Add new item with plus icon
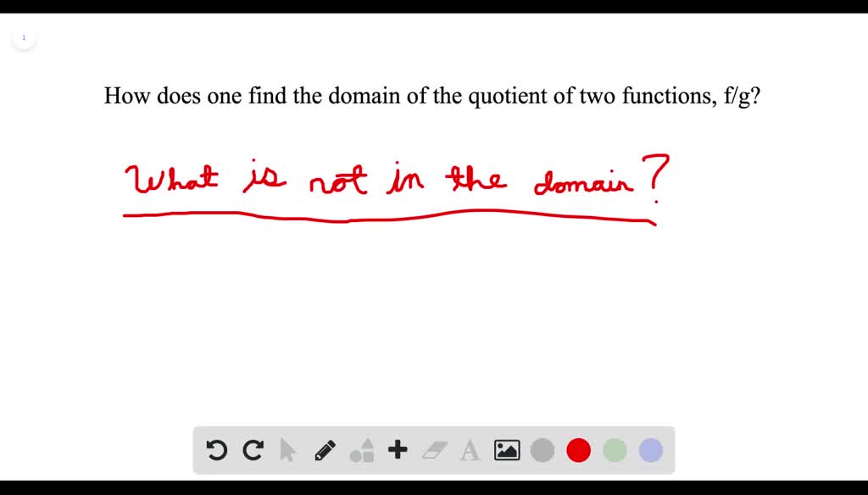This screenshot has width=868, height=495. pos(398,450)
